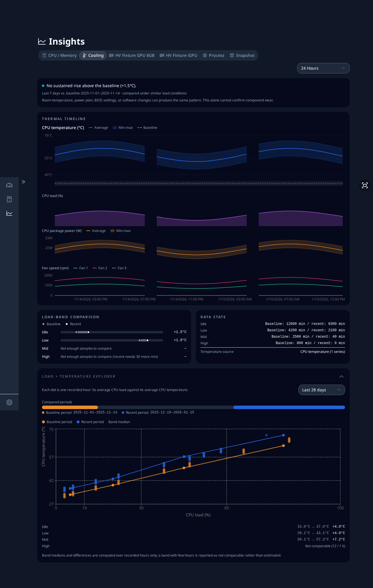The height and width of the screenshot is (588, 373).
Task: Click blue recent period bar segment
Action: (x=289, y=407)
